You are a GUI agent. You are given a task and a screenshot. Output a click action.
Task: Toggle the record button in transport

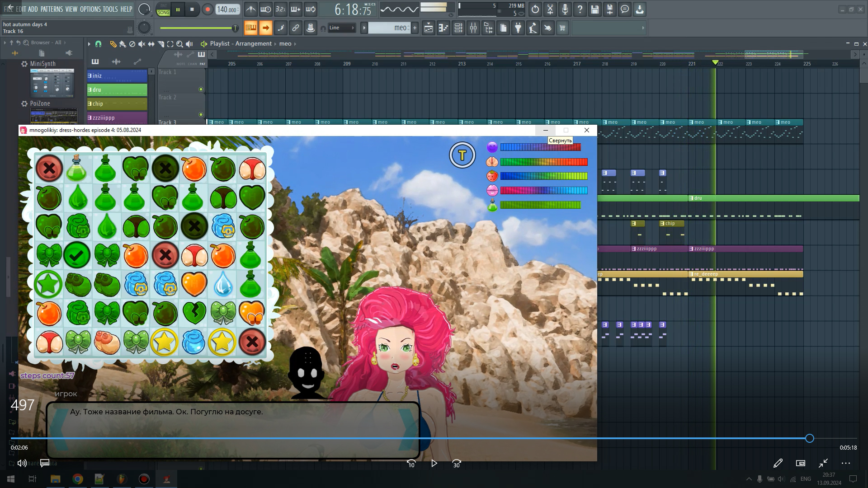208,9
